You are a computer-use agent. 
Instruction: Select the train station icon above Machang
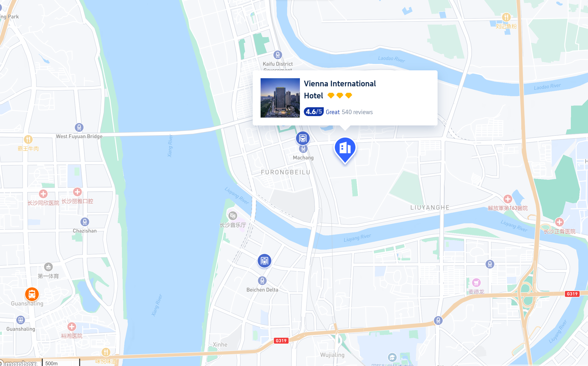pos(303,138)
